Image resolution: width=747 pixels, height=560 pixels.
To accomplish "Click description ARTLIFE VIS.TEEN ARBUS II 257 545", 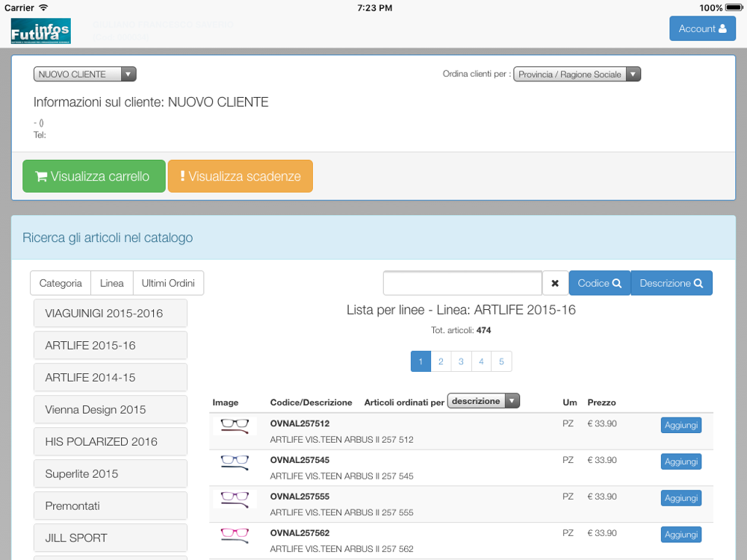I will click(x=341, y=476).
